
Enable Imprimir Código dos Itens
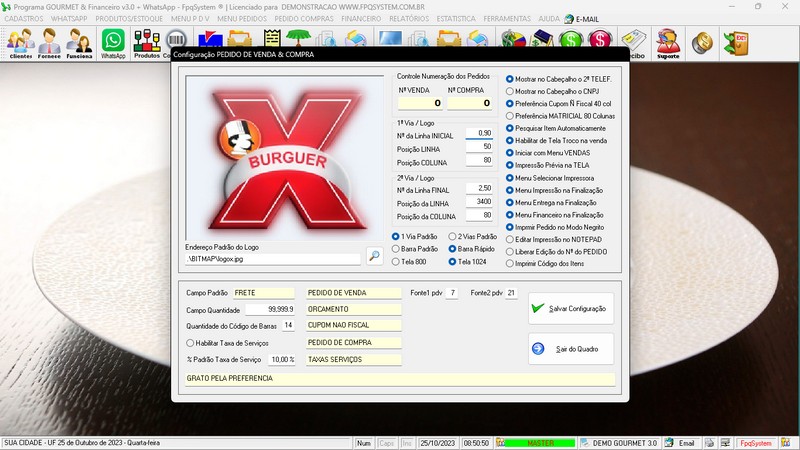[545, 264]
